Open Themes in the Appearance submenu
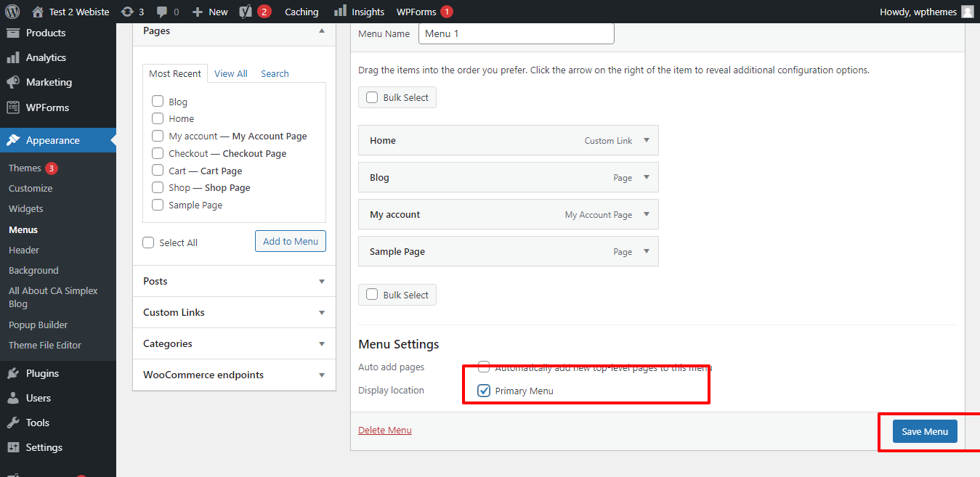980x477 pixels. (25, 168)
